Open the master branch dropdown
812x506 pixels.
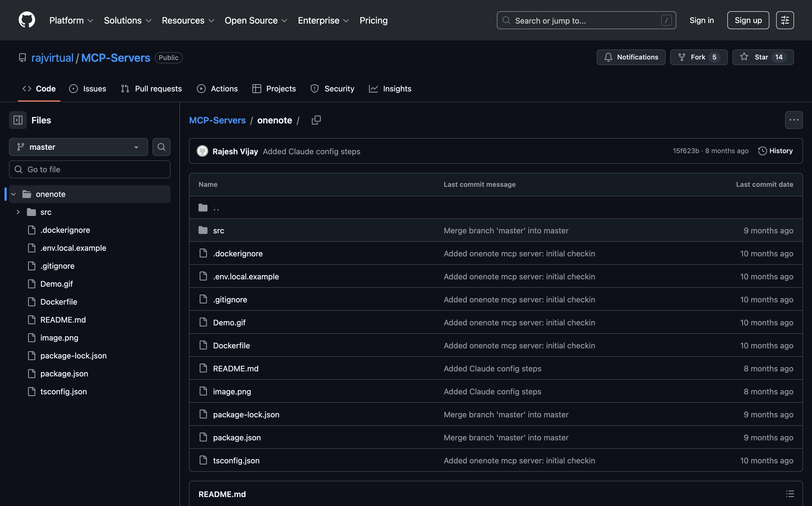tap(78, 147)
